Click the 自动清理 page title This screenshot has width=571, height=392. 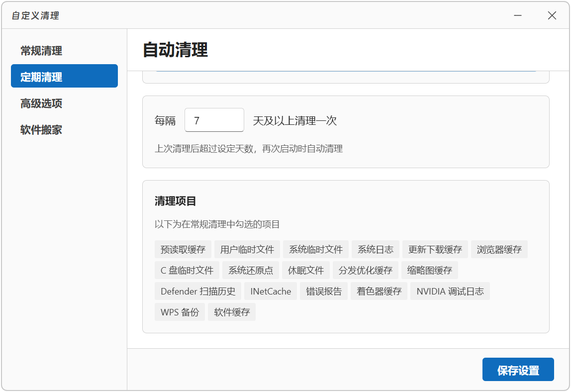pyautogui.click(x=175, y=50)
